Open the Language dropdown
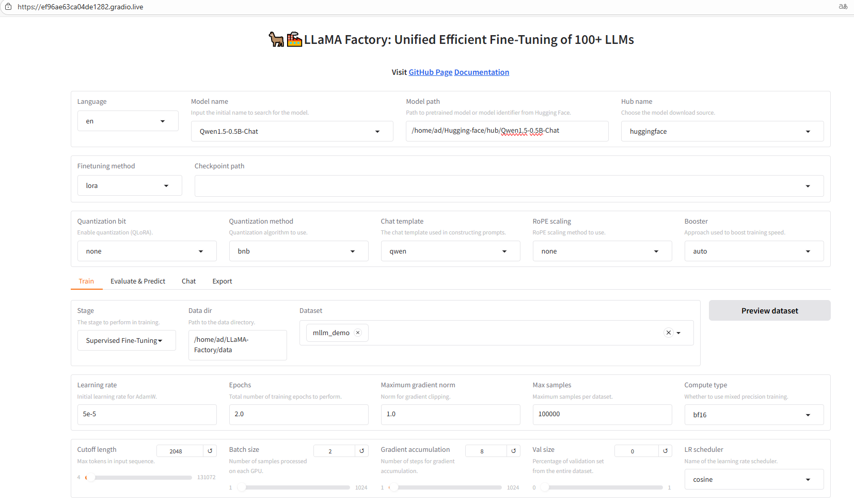The height and width of the screenshot is (504, 854). coord(128,121)
